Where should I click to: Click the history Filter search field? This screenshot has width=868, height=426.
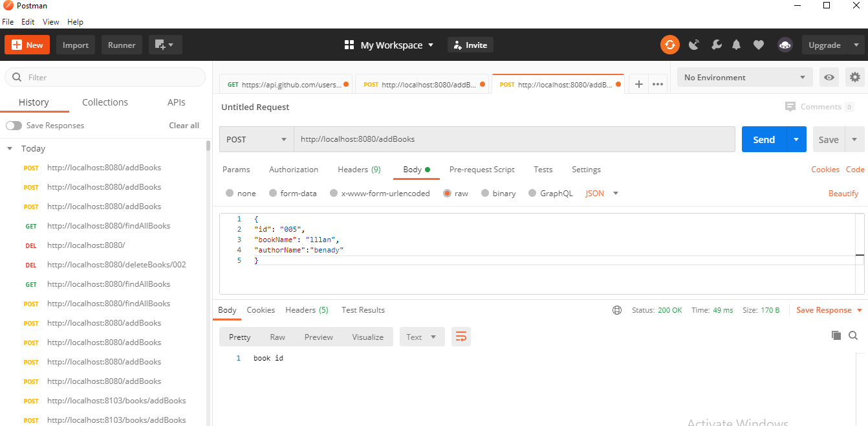coord(105,77)
